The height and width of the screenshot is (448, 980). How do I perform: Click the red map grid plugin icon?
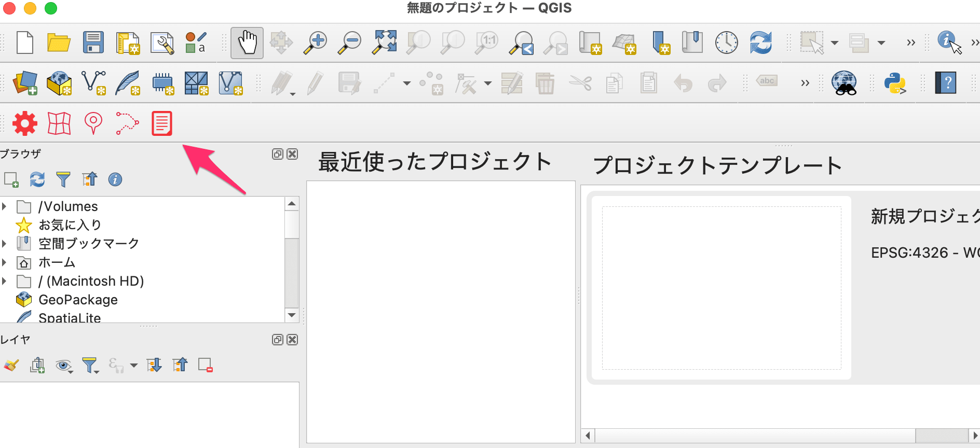pyautogui.click(x=59, y=123)
